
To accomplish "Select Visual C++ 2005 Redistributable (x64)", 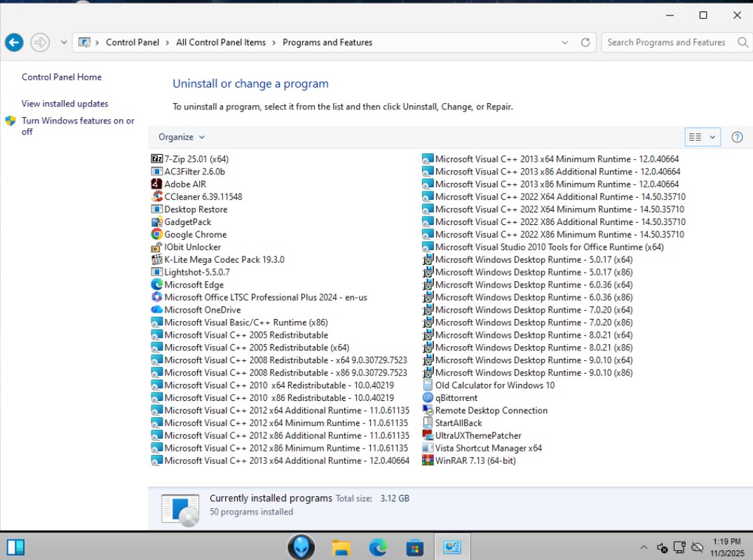I will coord(250,348).
